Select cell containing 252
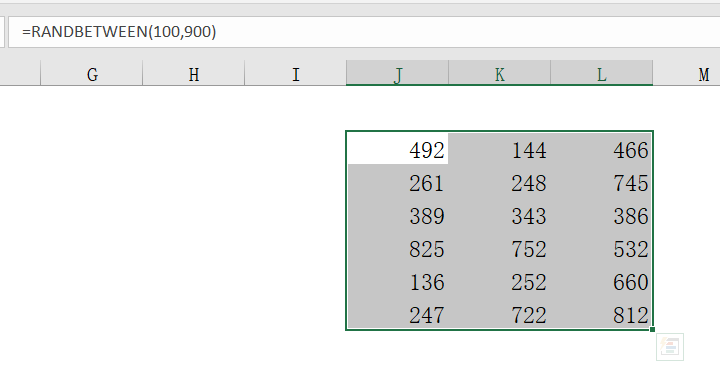 pos(500,280)
